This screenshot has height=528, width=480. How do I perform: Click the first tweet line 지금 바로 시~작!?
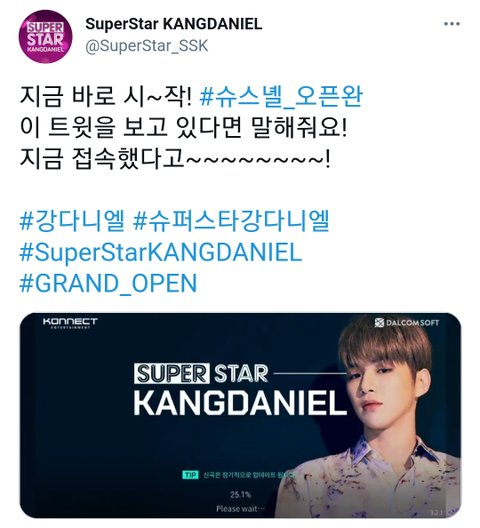[x=106, y=96]
